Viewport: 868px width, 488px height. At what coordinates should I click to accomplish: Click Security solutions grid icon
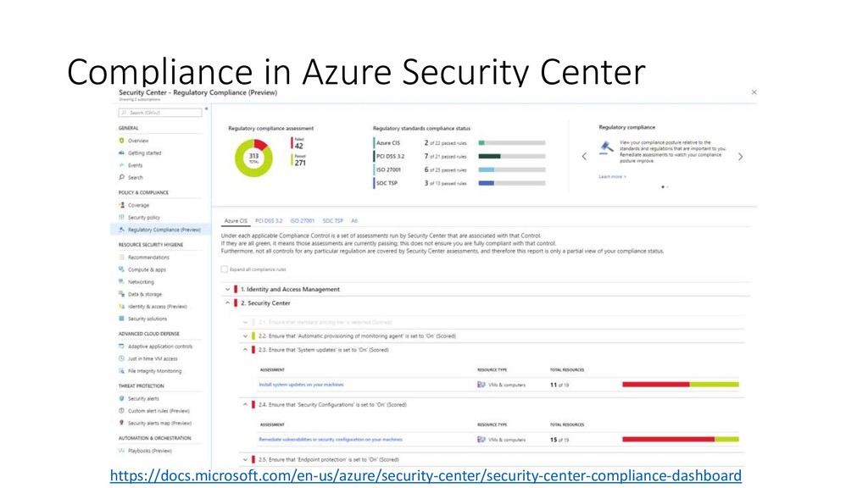click(x=122, y=319)
